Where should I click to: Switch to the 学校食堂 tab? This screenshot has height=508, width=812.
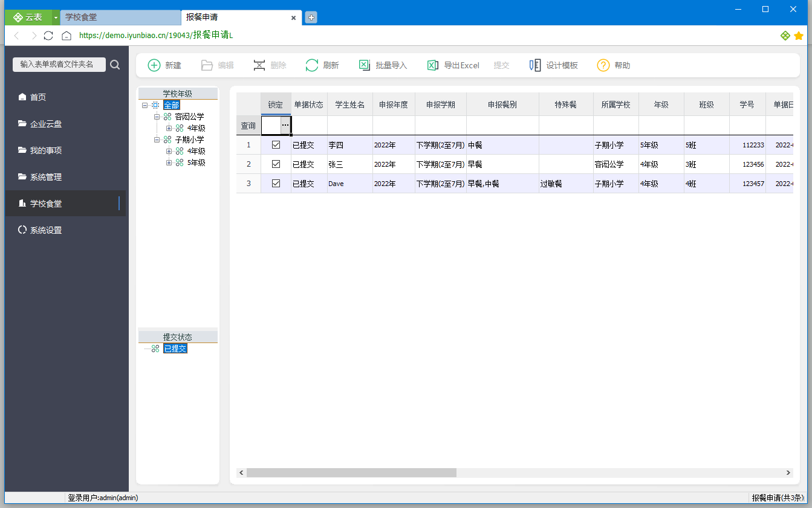[x=120, y=18]
